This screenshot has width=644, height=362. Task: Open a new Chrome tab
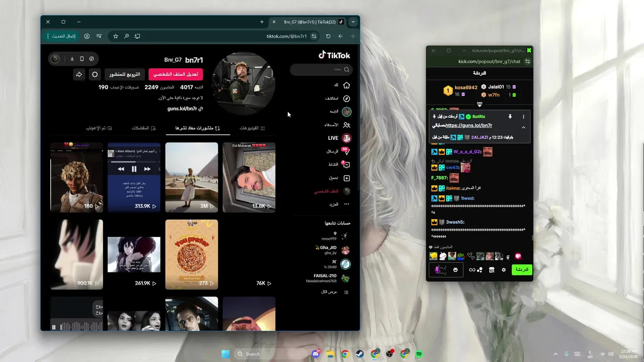(262, 22)
